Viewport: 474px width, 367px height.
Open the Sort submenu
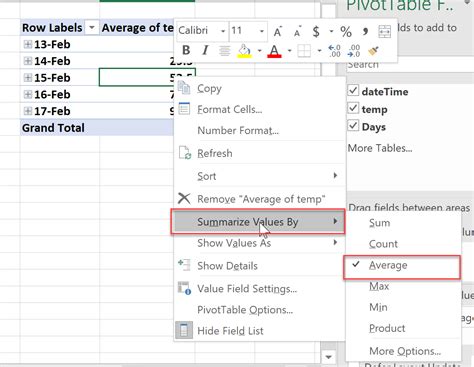[x=259, y=176]
